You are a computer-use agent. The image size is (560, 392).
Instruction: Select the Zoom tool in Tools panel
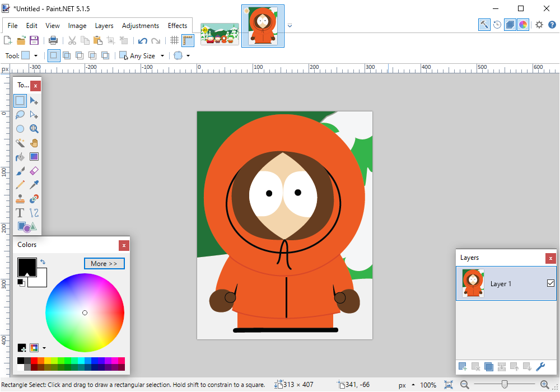point(34,129)
